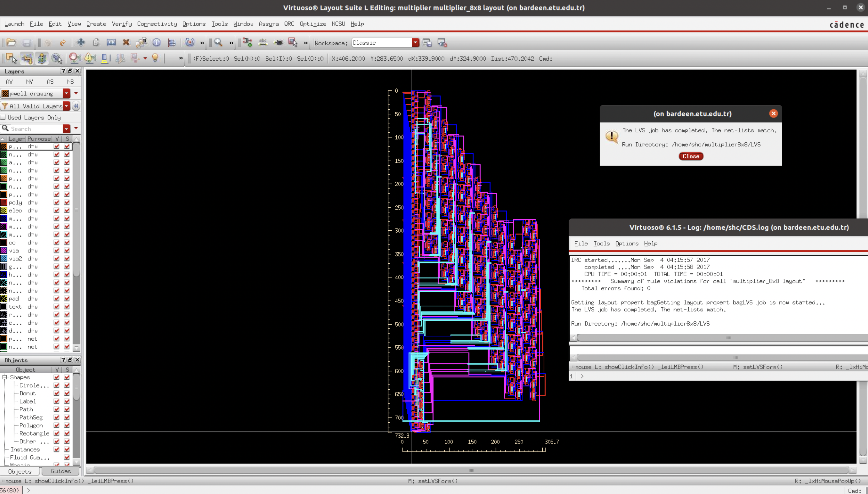
Task: Open the Tools menu in Log window
Action: (601, 244)
